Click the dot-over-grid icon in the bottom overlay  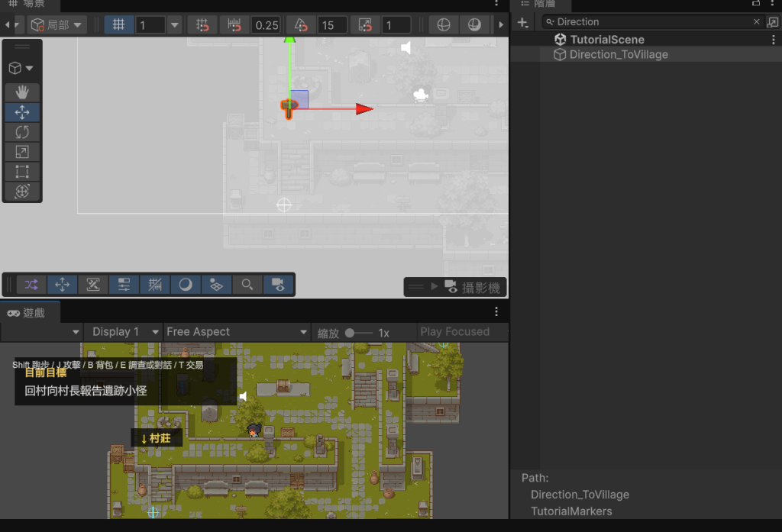(x=216, y=285)
